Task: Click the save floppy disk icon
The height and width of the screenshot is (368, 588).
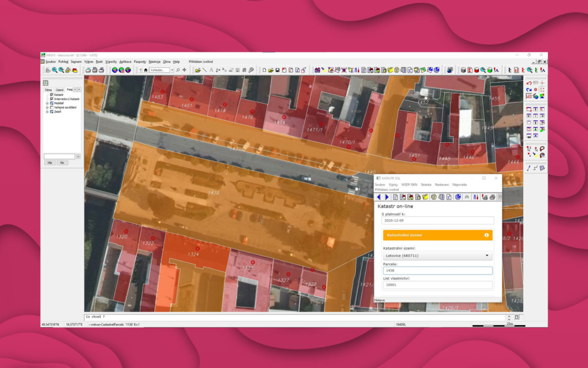Action: (x=277, y=70)
